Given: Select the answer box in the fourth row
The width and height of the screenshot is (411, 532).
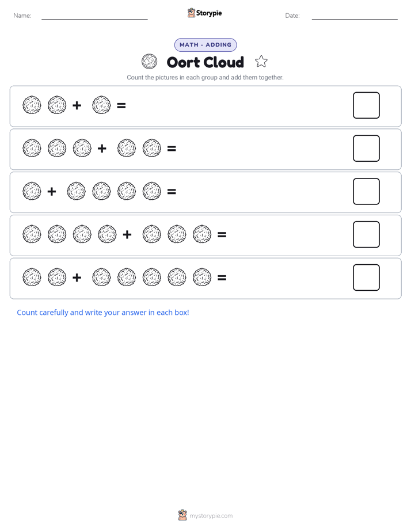Looking at the screenshot, I should click(x=366, y=234).
